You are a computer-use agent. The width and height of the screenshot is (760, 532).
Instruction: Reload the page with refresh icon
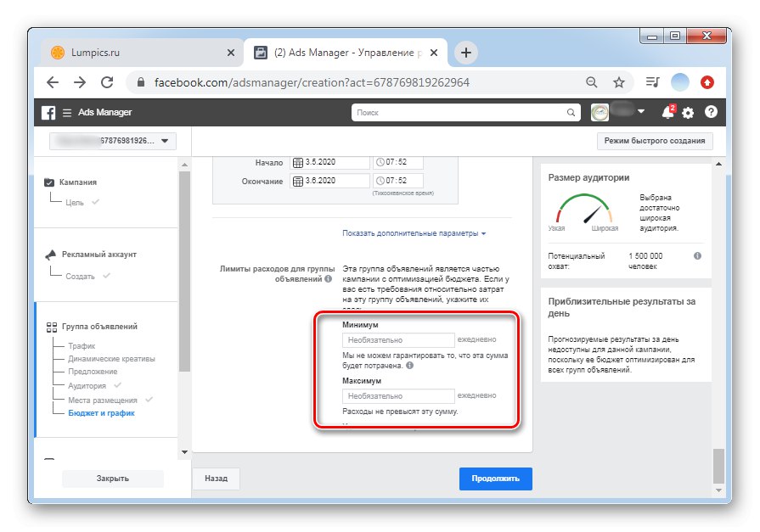point(107,82)
